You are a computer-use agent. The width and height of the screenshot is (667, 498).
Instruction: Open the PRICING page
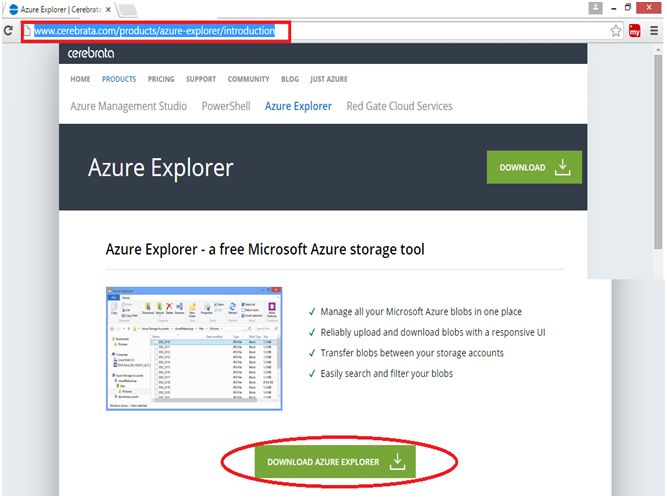161,79
